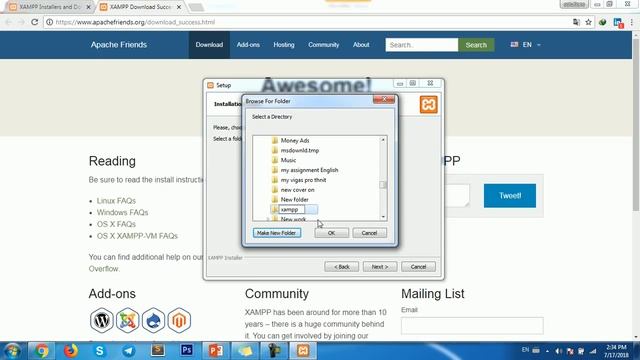Open Skype from the taskbar
The width and height of the screenshot is (640, 360).
coord(99,351)
